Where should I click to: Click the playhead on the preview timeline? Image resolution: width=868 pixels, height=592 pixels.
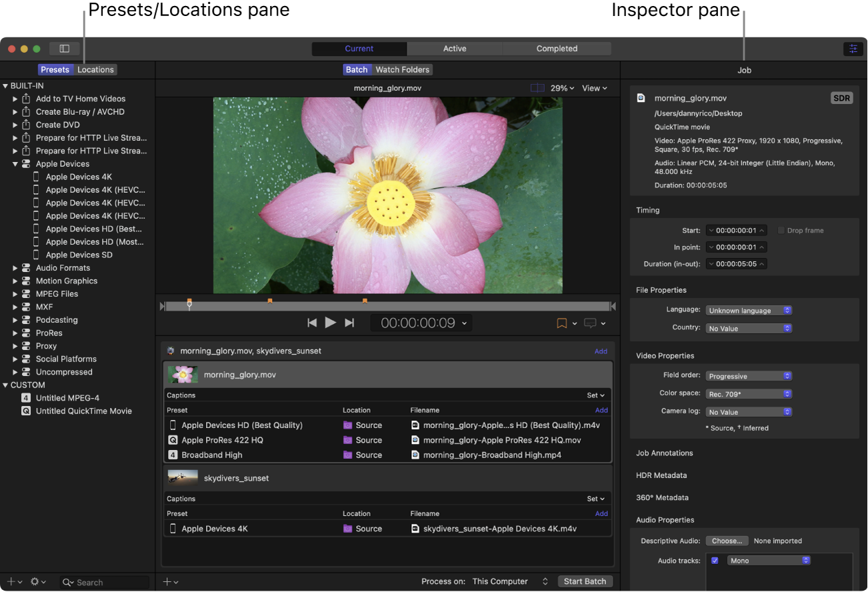click(189, 305)
